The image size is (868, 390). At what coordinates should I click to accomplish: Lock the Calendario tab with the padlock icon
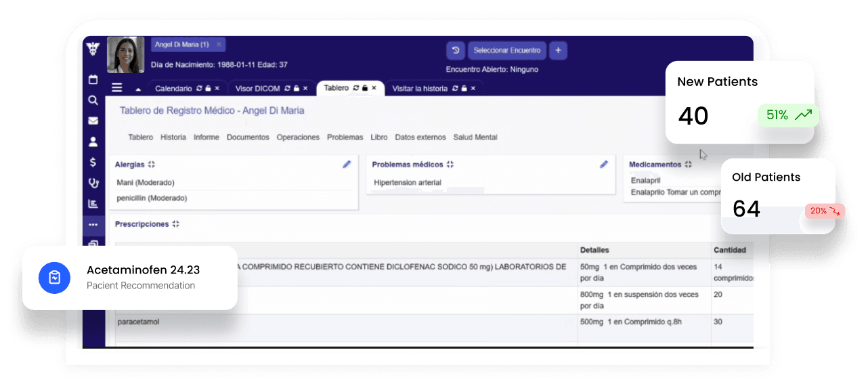pyautogui.click(x=207, y=87)
